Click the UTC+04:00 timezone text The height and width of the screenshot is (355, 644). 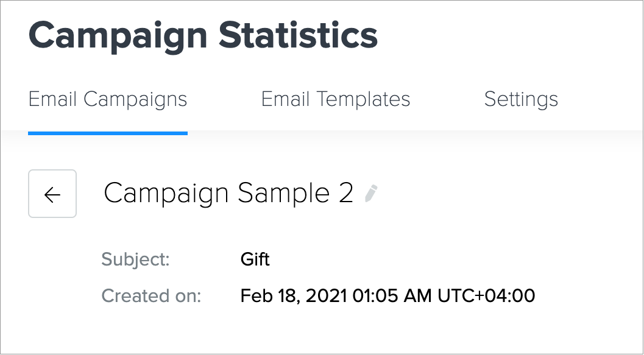tap(486, 296)
